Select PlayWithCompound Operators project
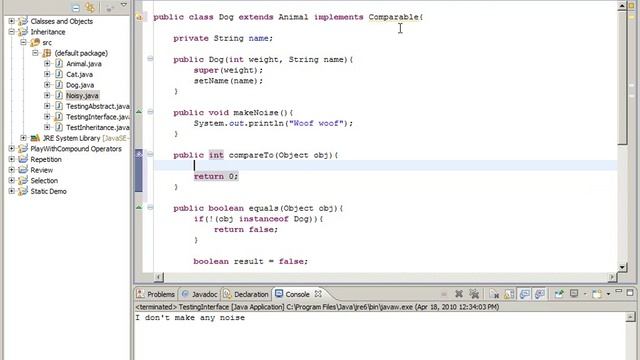This screenshot has height=360, width=640. 76,149
